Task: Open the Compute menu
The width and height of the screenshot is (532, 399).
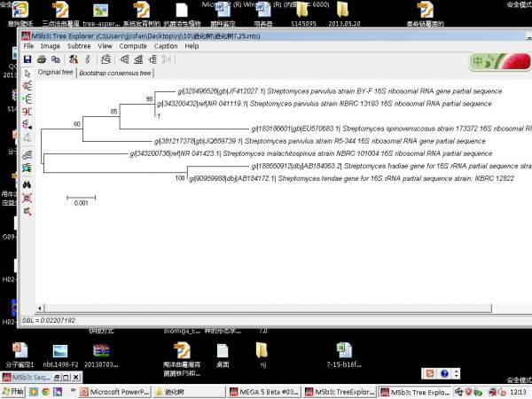Action: click(x=133, y=46)
